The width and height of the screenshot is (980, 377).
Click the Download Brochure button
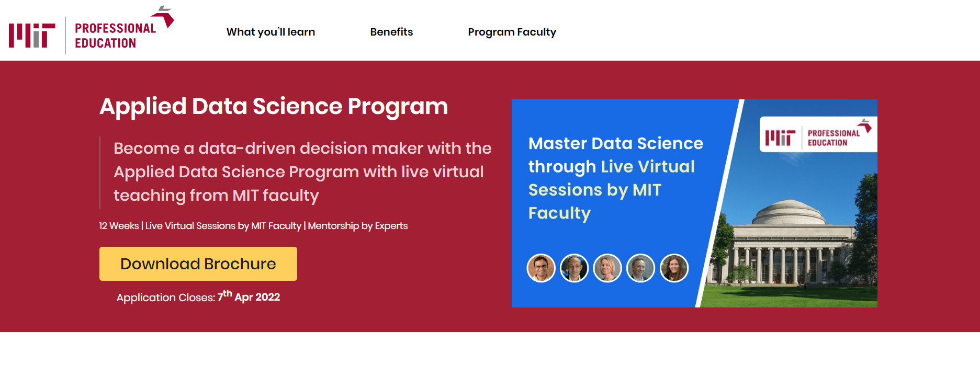point(198,264)
